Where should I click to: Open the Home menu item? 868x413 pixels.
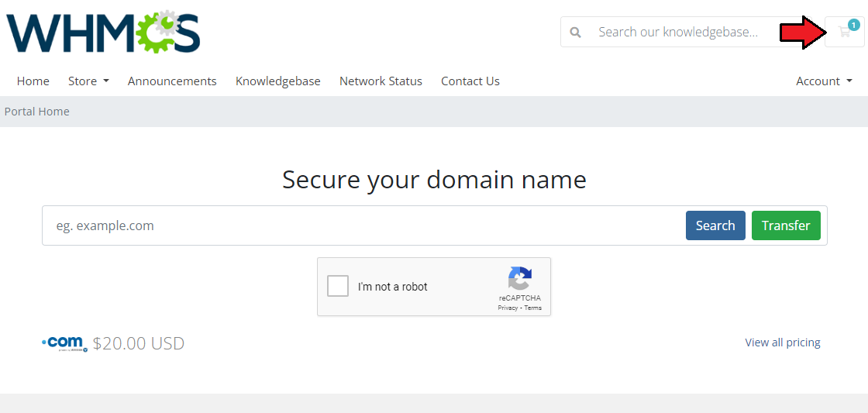click(33, 81)
